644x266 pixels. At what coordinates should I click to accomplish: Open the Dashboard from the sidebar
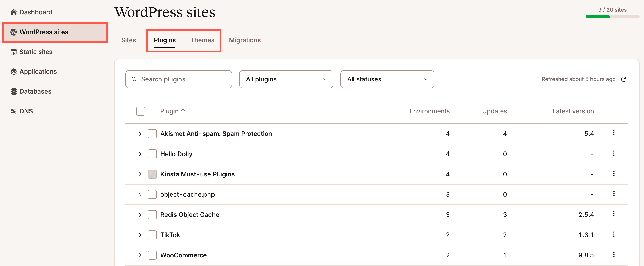(35, 12)
